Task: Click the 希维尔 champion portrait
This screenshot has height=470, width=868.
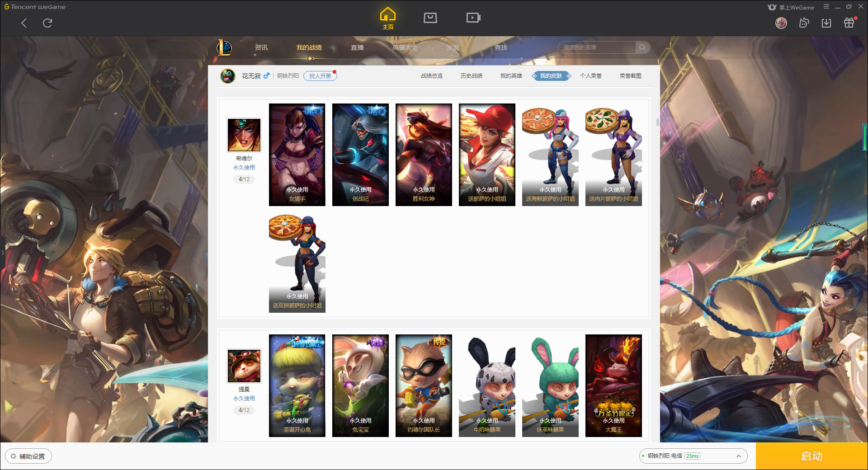Action: click(x=244, y=135)
